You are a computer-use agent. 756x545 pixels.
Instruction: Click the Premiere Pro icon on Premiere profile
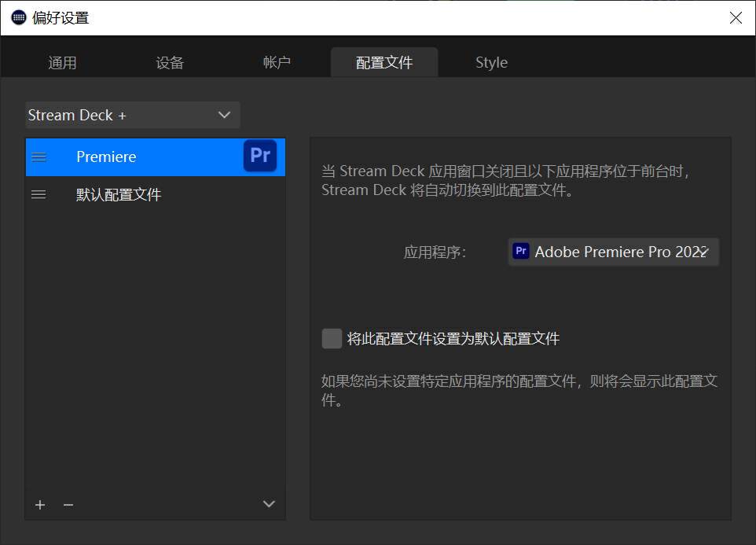tap(260, 157)
